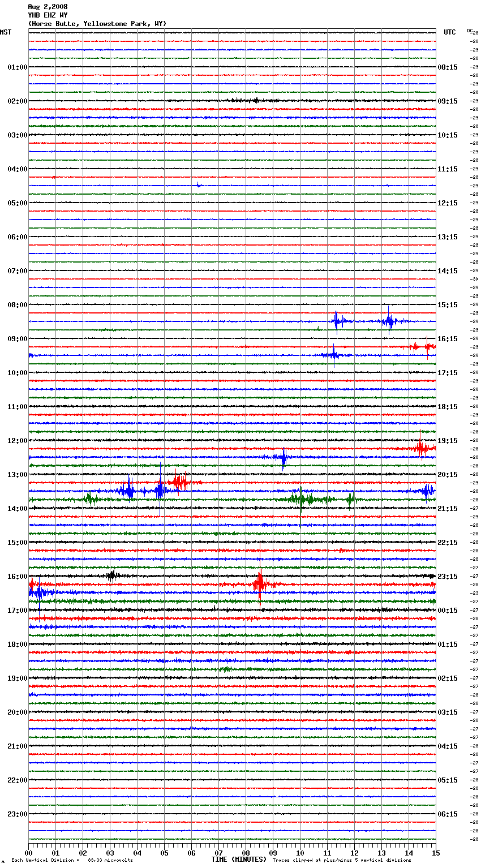
Task: Click the "Aug 2,2008" date header
Action: point(48,7)
